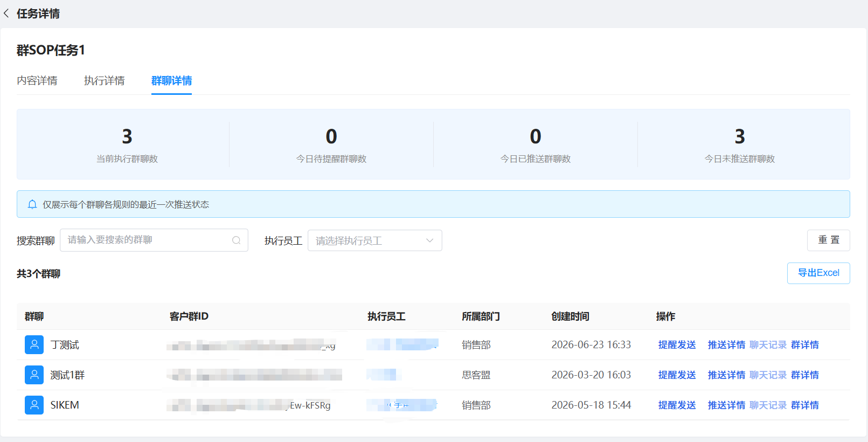This screenshot has width=868, height=442.
Task: Click creation time 2026-05-18 15:44
Action: pyautogui.click(x=591, y=405)
